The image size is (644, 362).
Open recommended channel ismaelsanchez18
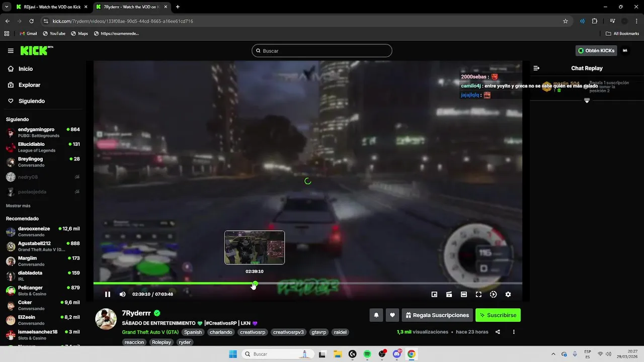point(43,335)
